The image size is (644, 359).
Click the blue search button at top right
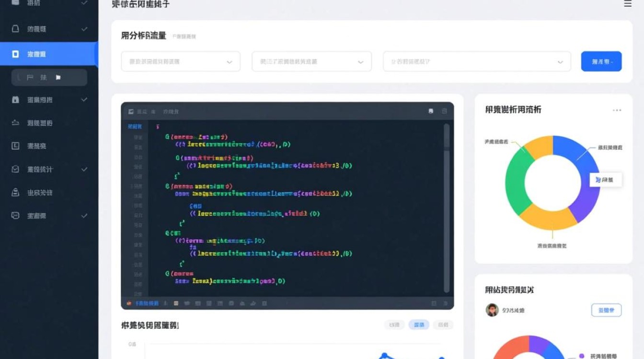click(601, 61)
